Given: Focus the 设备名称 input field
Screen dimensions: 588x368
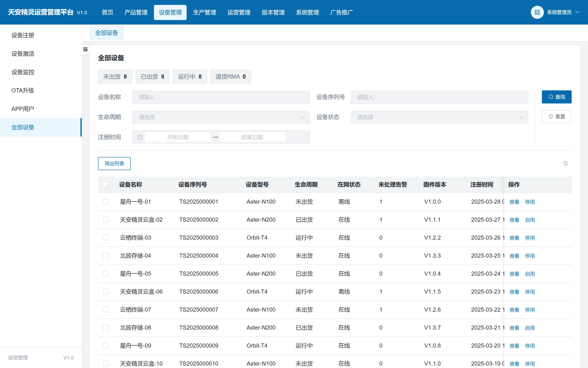Looking at the screenshot, I should 221,97.
